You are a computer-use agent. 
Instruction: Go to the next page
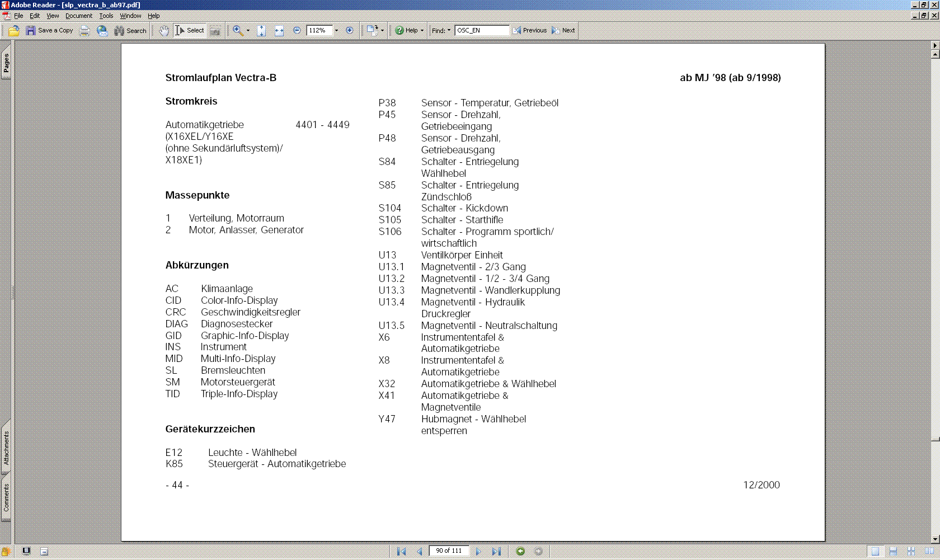point(478,552)
